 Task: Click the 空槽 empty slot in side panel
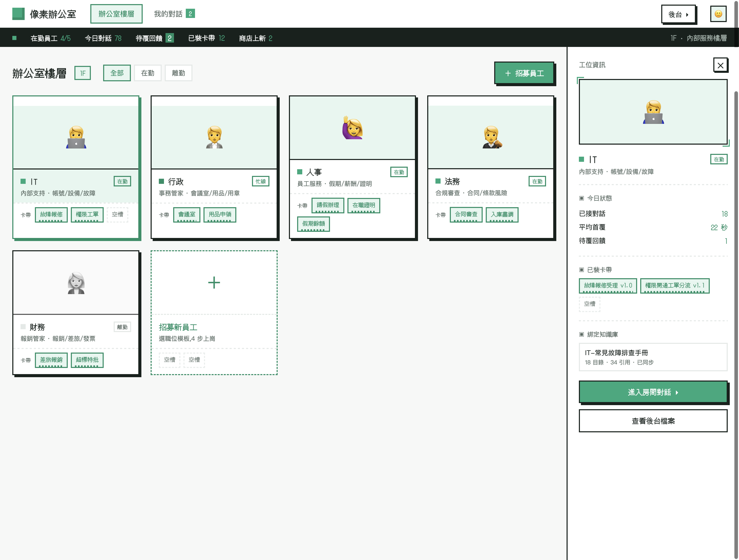(589, 304)
